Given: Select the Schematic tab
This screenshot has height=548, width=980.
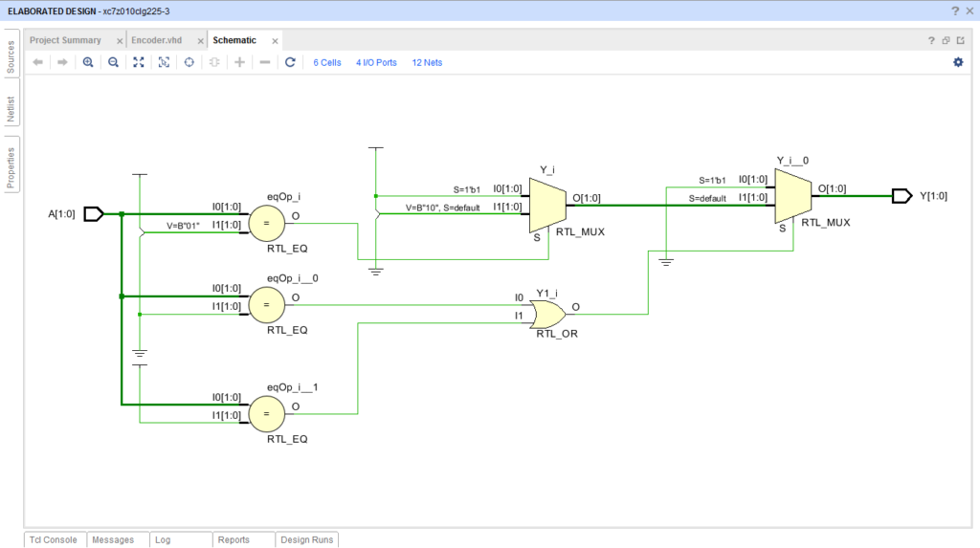Looking at the screenshot, I should click(234, 40).
